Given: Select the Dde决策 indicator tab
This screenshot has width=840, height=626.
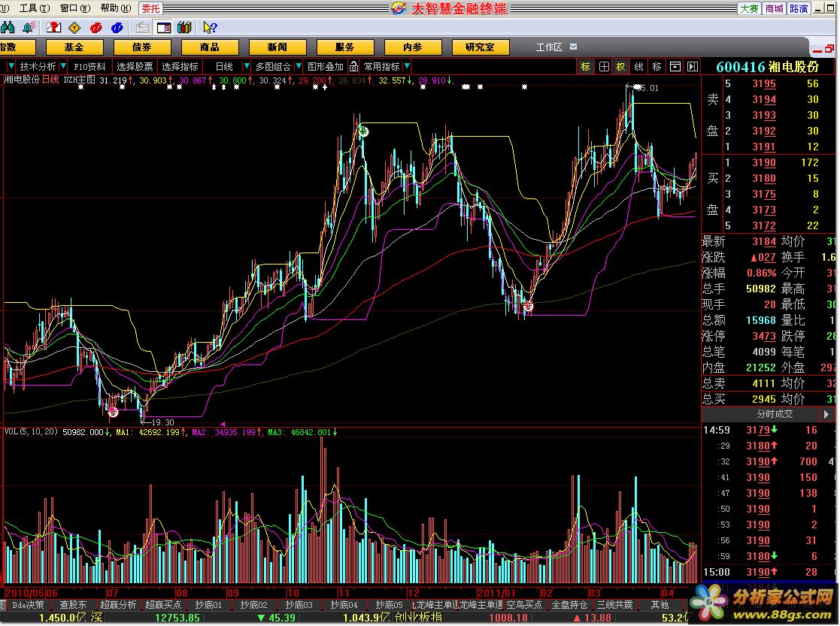Looking at the screenshot, I should click(29, 604).
